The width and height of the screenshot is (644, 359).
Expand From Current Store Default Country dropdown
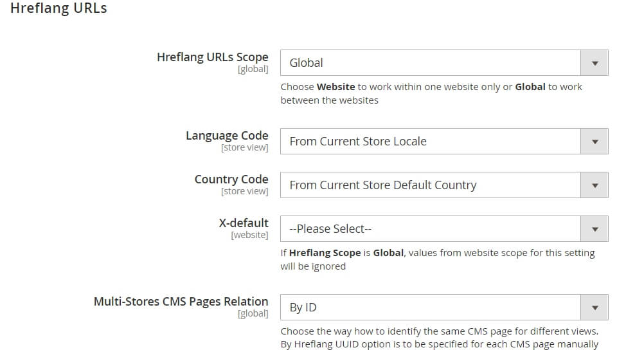coord(444,185)
